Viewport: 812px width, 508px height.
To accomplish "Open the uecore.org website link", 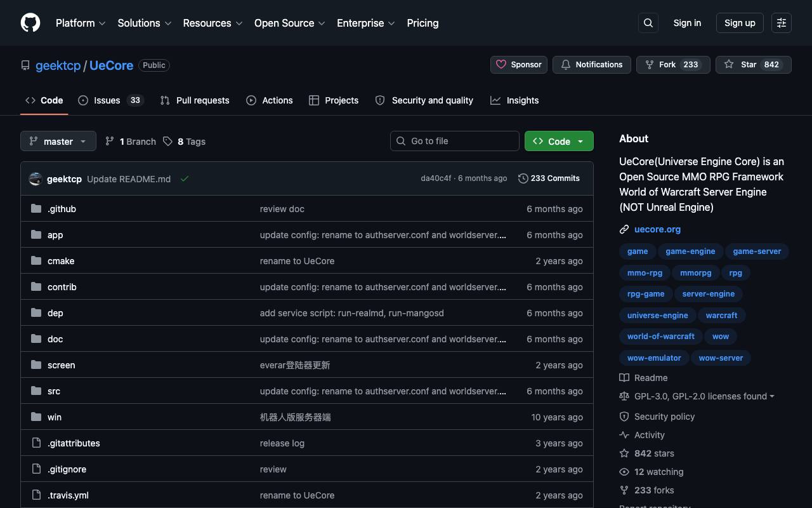I will tap(657, 229).
